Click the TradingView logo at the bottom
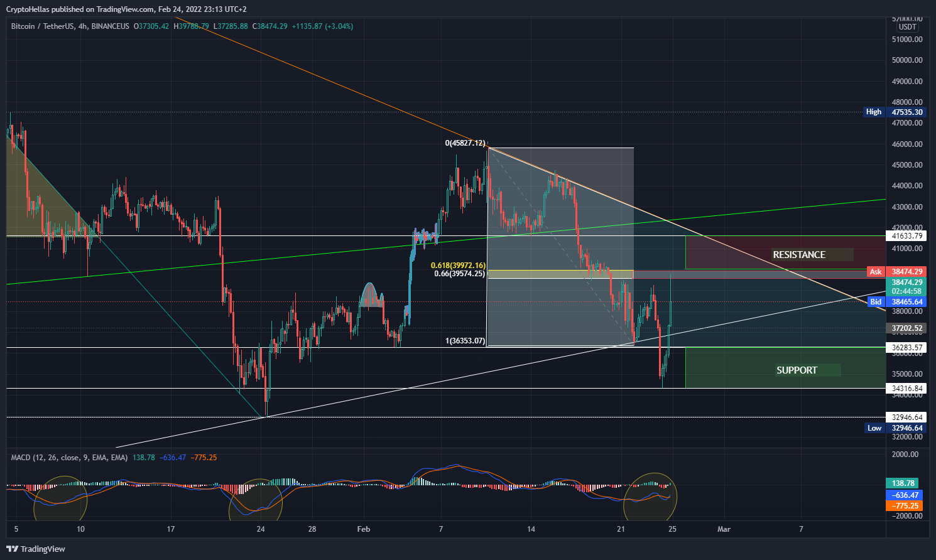 click(x=36, y=549)
